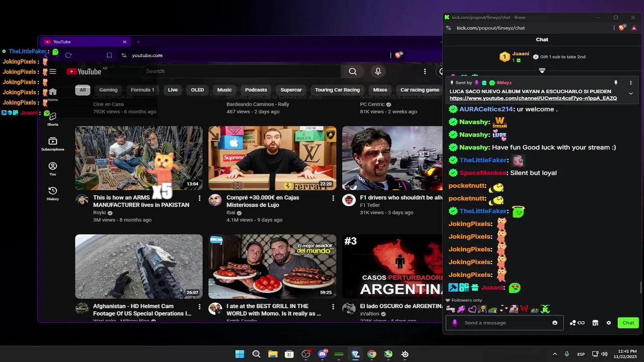Image resolution: width=644 pixels, height=362 pixels.
Task: Open Ibai channel link
Action: [x=230, y=213]
